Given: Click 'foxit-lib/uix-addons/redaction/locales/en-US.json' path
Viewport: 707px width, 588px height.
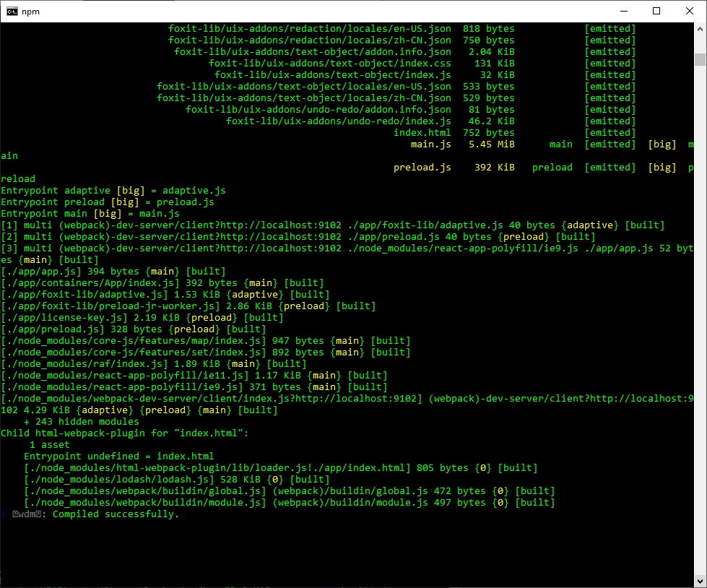Looking at the screenshot, I should coord(309,28).
